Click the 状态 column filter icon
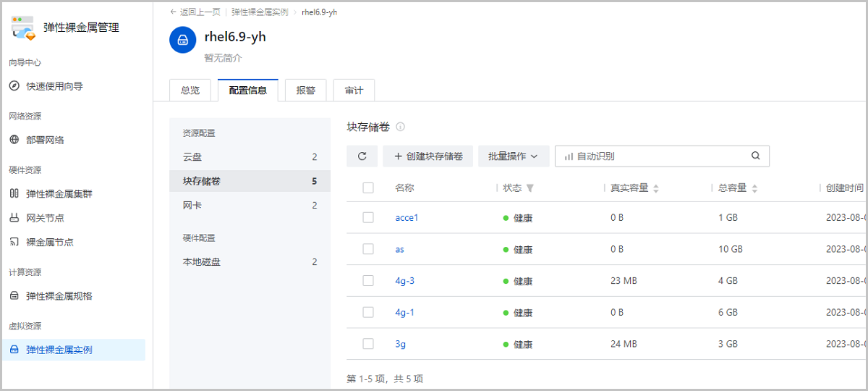868x391 pixels. pos(530,188)
